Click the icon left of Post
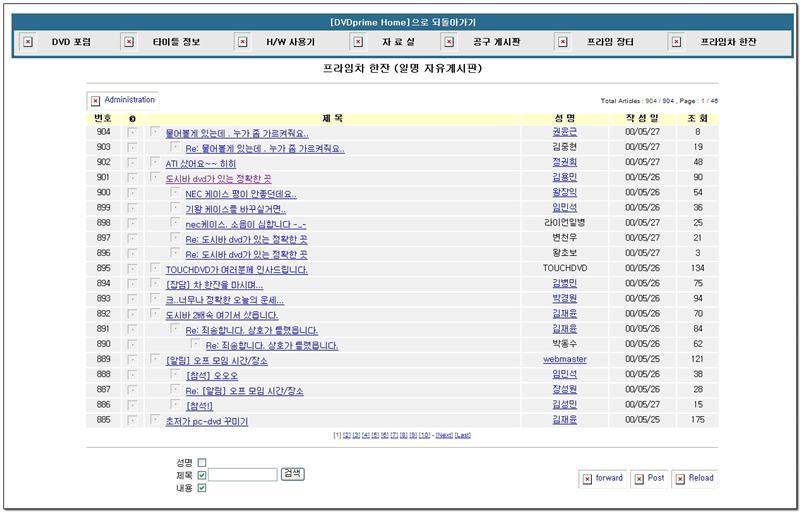 tap(639, 479)
